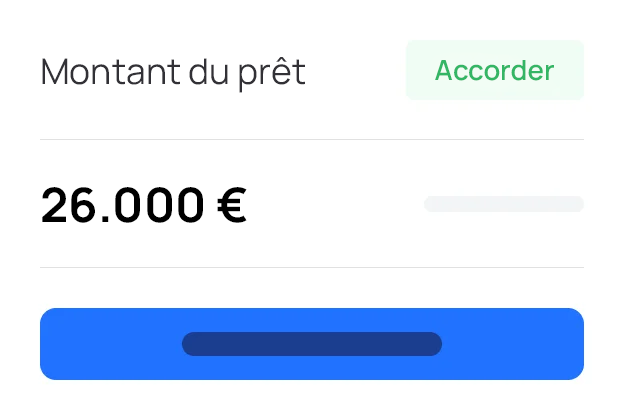Click the letter "A" in Accorder
The image size is (624, 420).
click(443, 71)
